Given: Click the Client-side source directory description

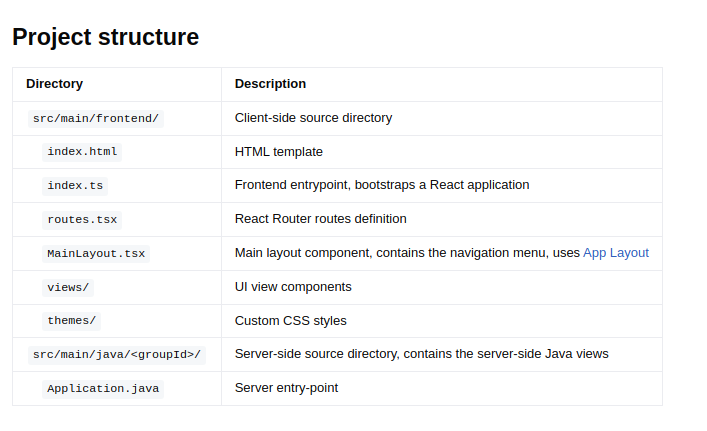Looking at the screenshot, I should pos(313,118).
